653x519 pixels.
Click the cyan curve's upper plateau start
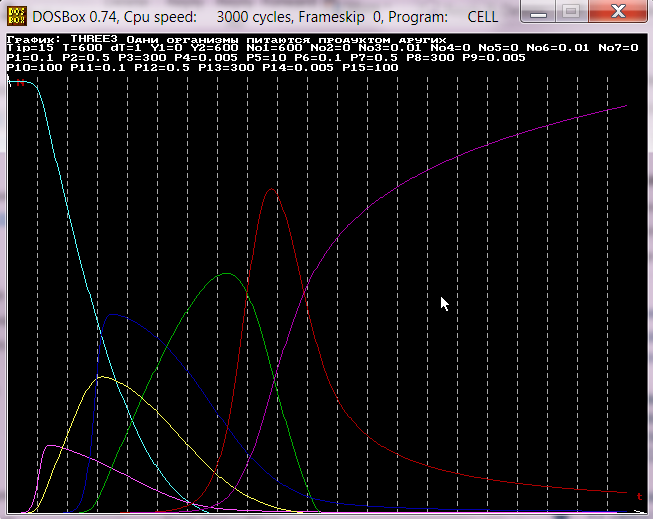(x=12, y=82)
